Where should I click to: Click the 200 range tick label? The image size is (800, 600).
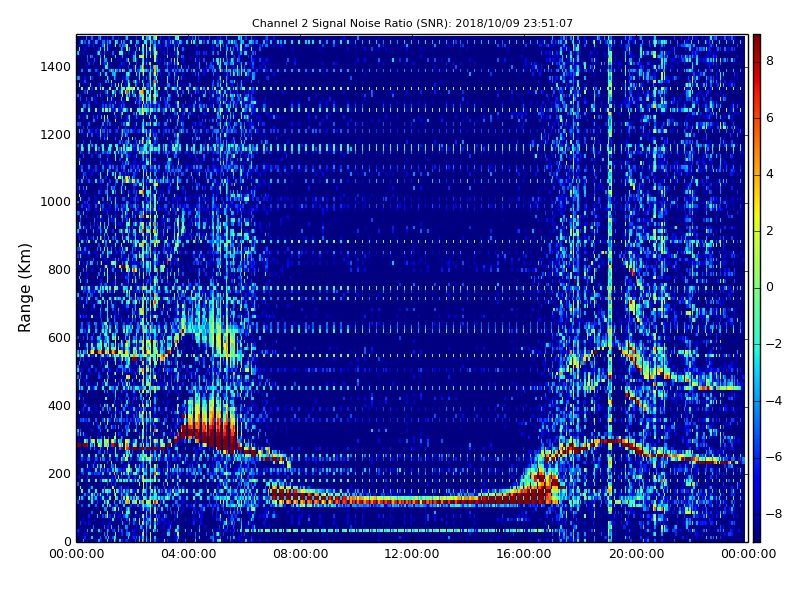coord(59,473)
